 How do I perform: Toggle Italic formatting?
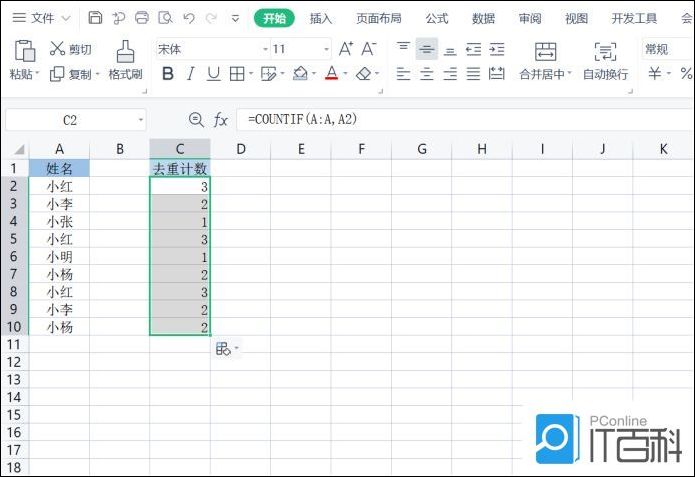[x=191, y=74]
